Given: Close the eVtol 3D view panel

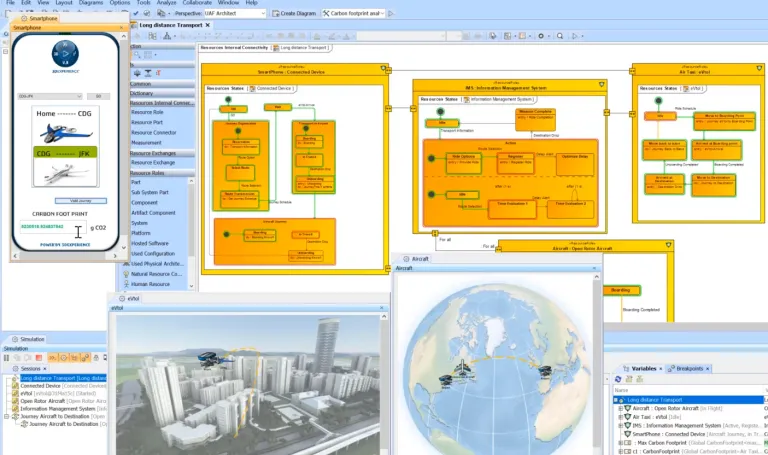Looking at the screenshot, I should (x=382, y=308).
